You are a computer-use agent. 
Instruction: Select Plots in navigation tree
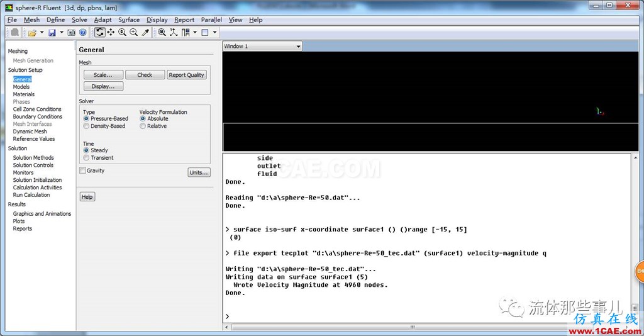pos(19,221)
